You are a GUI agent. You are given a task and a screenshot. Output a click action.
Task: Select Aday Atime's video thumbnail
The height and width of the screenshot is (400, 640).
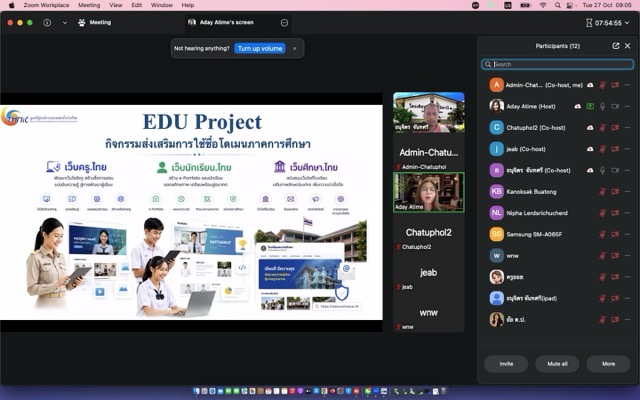tap(429, 192)
